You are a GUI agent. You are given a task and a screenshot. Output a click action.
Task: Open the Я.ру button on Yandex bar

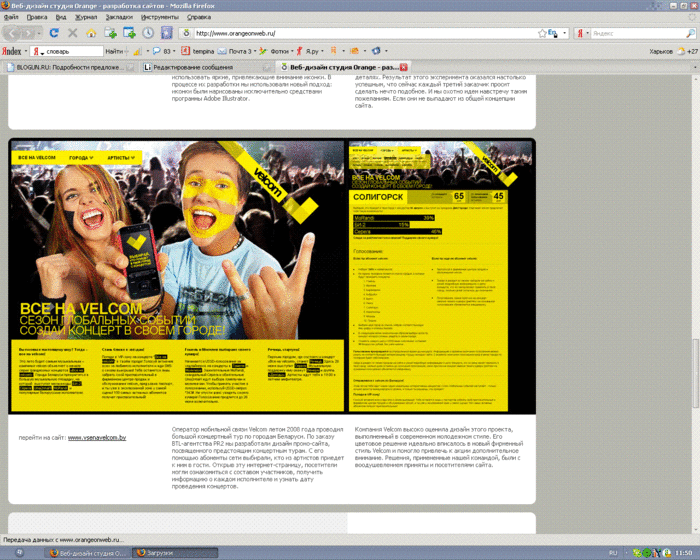tap(308, 51)
